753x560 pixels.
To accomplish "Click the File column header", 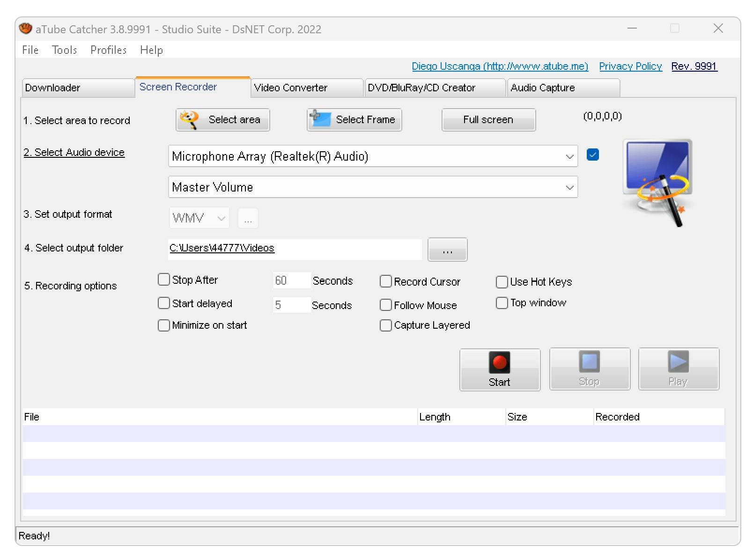I will (x=220, y=417).
